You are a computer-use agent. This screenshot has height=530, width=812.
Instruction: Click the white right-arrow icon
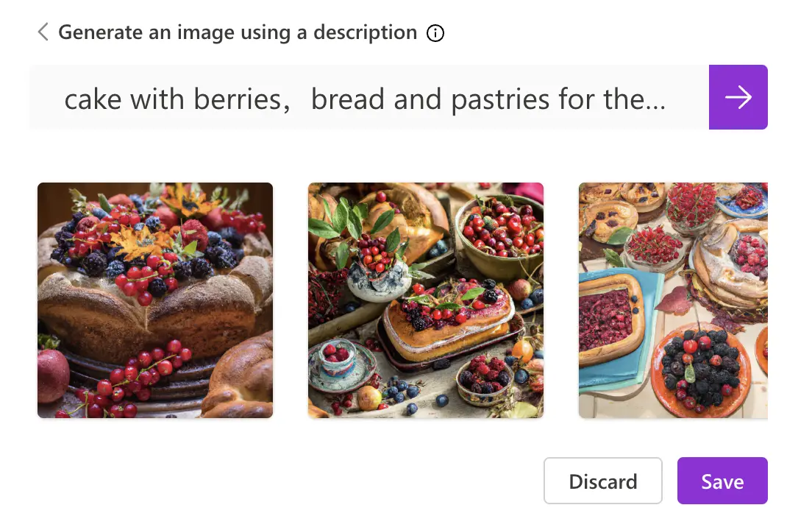[x=738, y=97]
